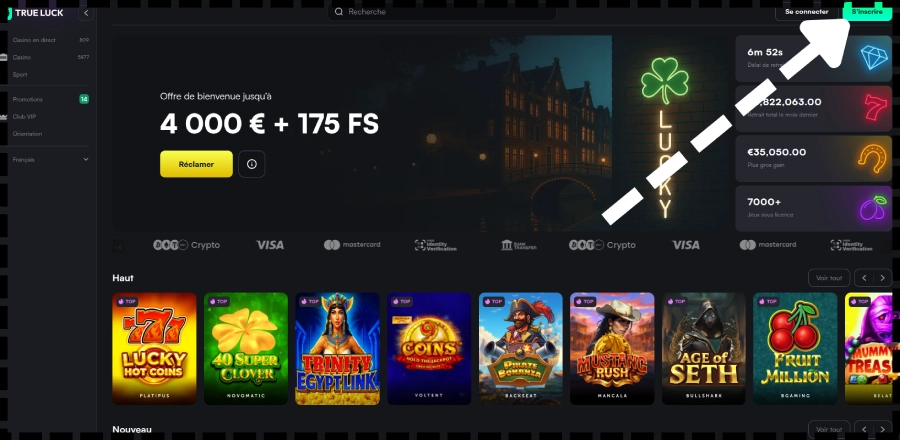Click the yellow Réclamer button

click(x=196, y=164)
